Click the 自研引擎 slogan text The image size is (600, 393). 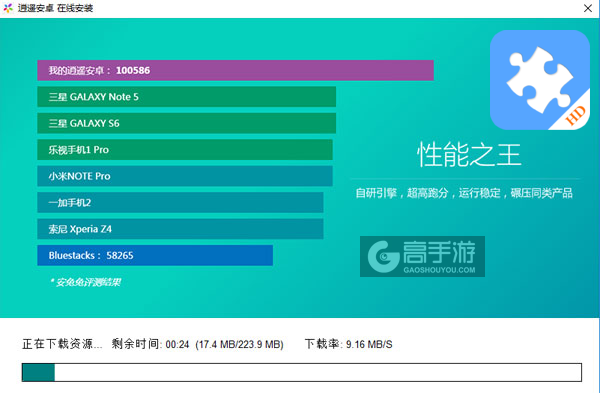point(464,193)
